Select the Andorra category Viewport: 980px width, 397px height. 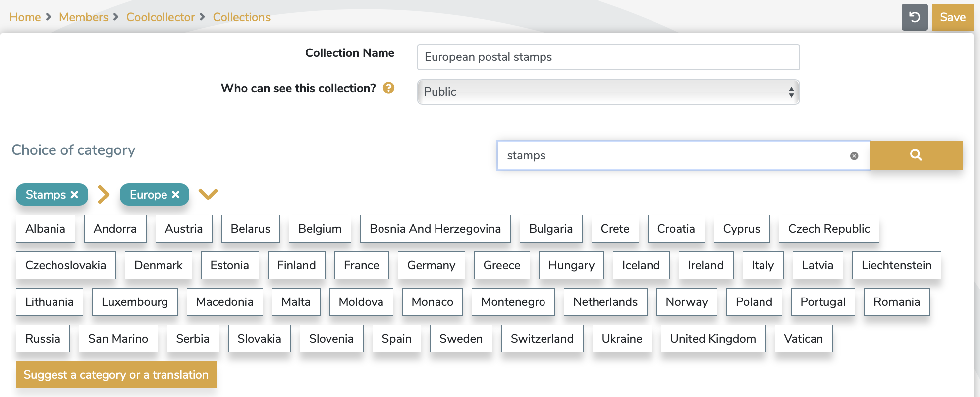click(115, 229)
